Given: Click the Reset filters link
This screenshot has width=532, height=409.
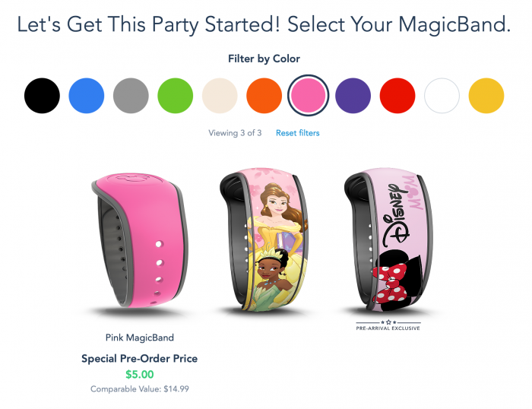Looking at the screenshot, I should pos(298,133).
